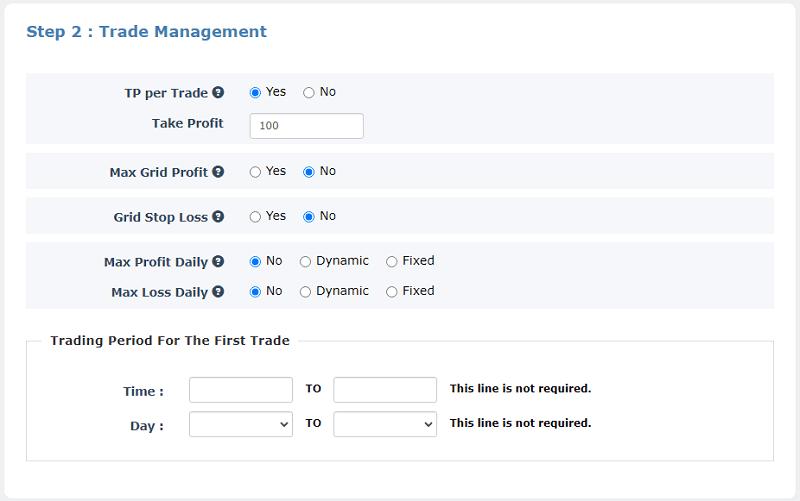
Task: Click help icon beside Max Profit Daily
Action: [219, 262]
